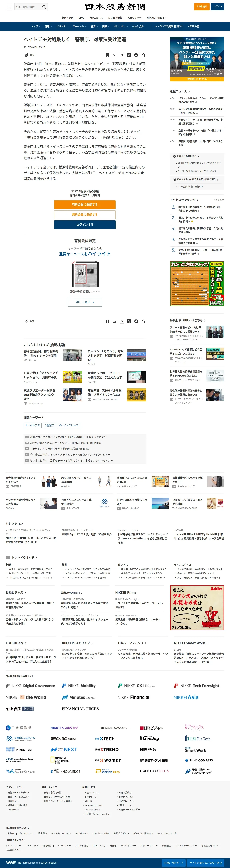Open LAWSON store thumbnail in recommendations
230x868 pixels.
(x=136, y=355)
